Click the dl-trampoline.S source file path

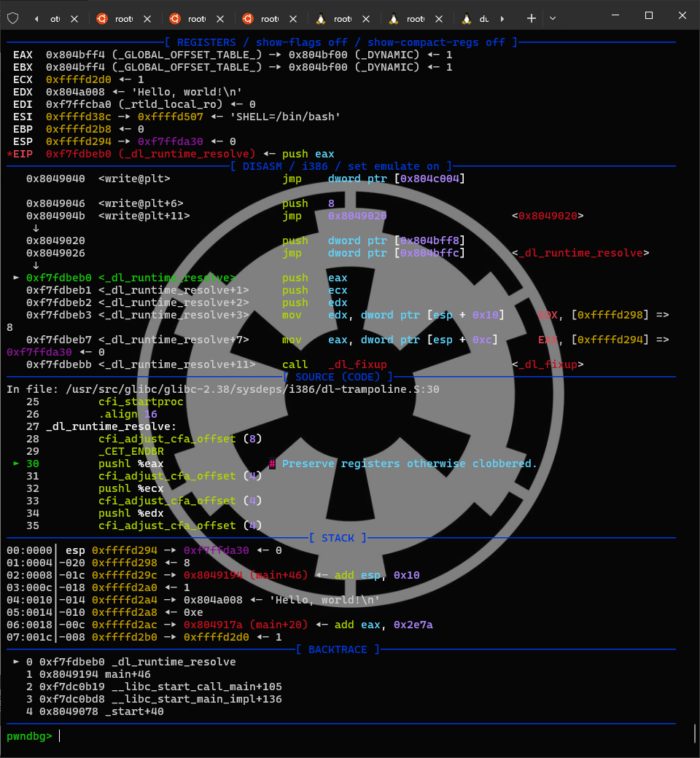(x=252, y=389)
